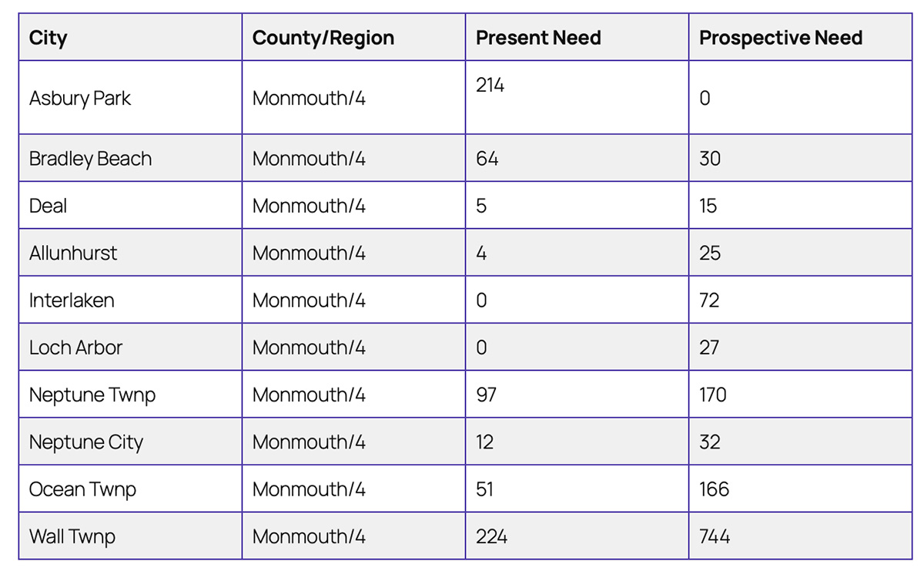Select the Loch Arbor cell
The image size is (924, 578).
[x=75, y=348]
